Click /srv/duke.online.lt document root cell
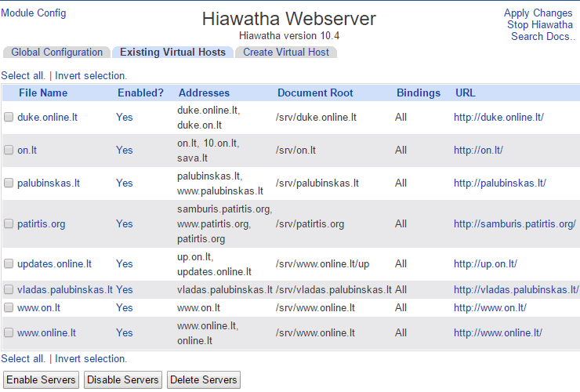This screenshot has width=580, height=392. click(316, 118)
